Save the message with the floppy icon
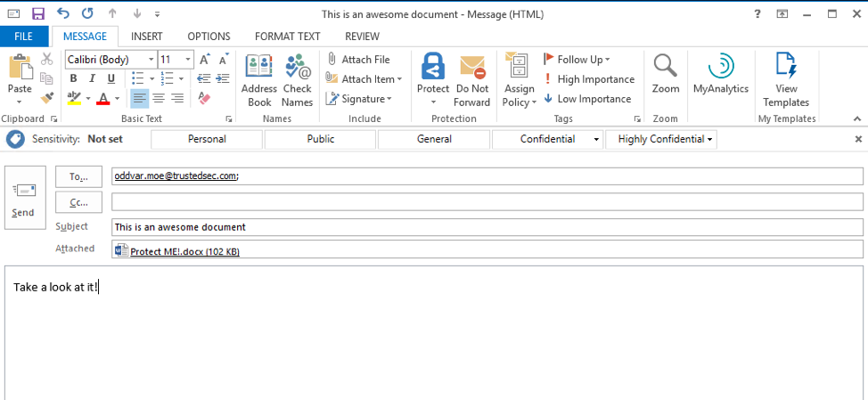This screenshot has width=868, height=400. coord(38,14)
